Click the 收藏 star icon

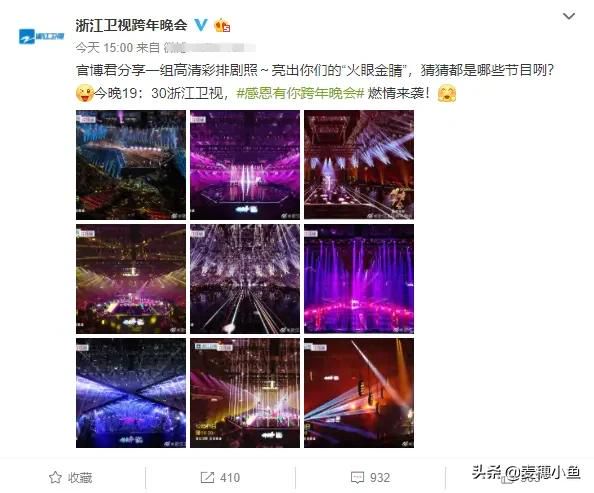pos(55,477)
